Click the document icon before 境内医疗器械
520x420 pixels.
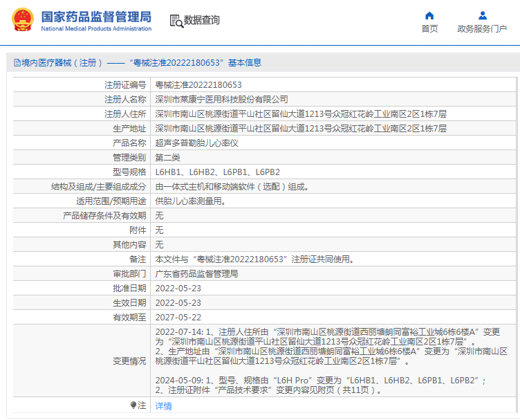17,62
